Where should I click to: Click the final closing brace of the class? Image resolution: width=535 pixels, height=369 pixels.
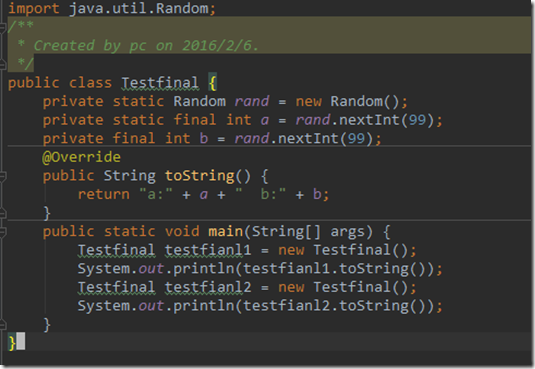coord(12,342)
